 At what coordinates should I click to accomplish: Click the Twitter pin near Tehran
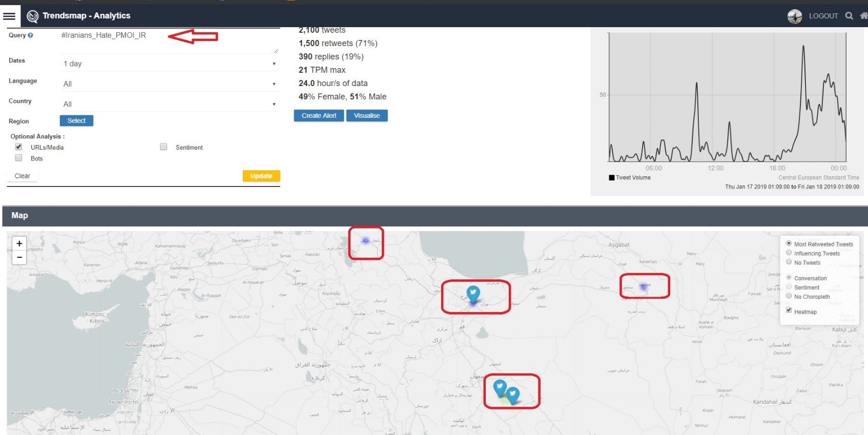(473, 294)
